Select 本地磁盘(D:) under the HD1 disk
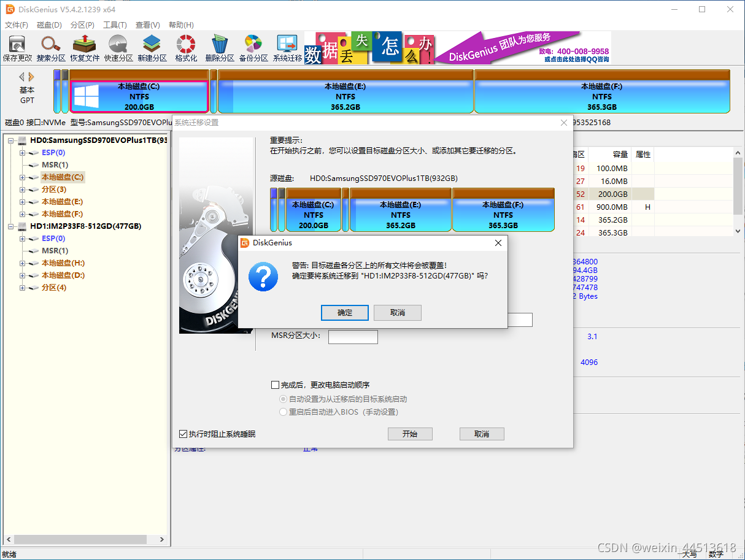Screen dimensions: 745x560 click(x=63, y=275)
